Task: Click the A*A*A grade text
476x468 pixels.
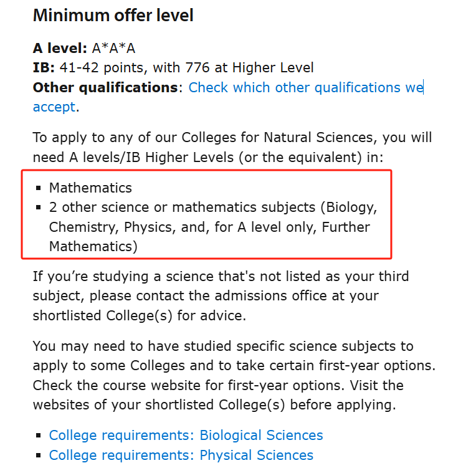Action: [x=113, y=49]
